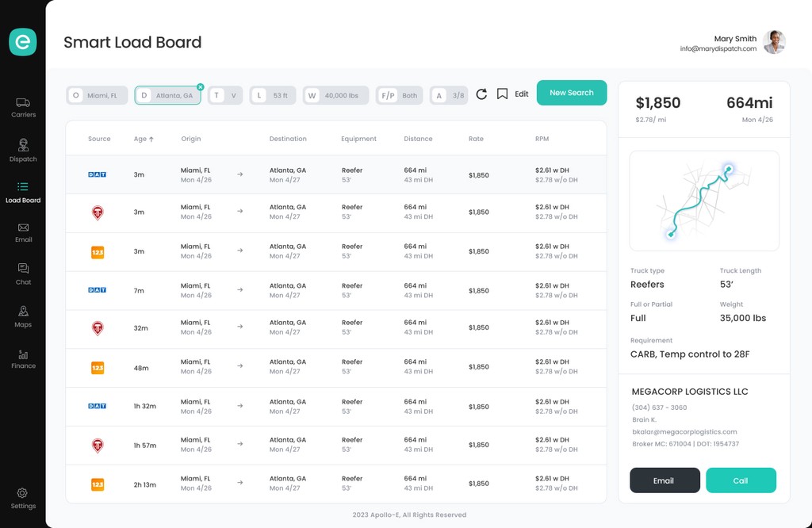Open the Load Board panel
812x528 pixels.
(23, 193)
